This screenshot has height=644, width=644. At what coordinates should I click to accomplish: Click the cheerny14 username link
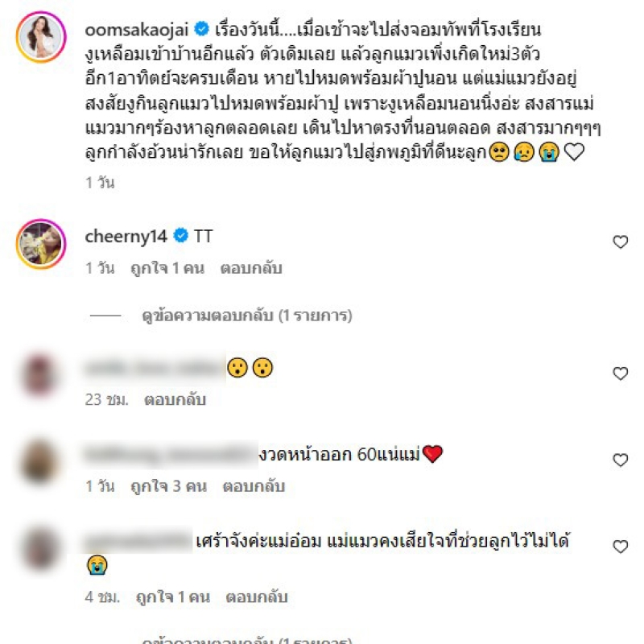click(126, 236)
